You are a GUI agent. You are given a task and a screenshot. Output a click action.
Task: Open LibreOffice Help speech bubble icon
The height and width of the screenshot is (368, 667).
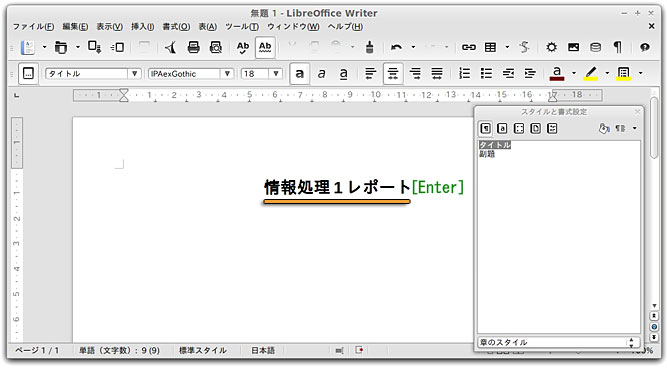point(645,47)
